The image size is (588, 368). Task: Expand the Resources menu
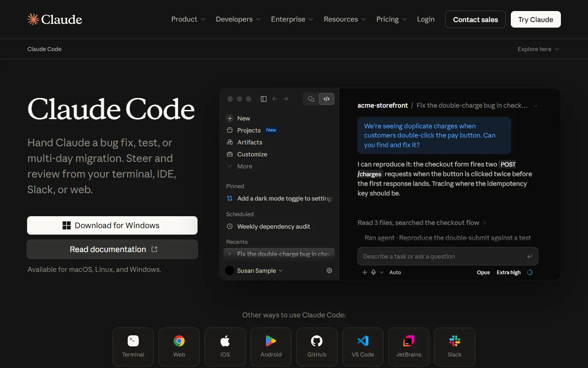coord(345,19)
